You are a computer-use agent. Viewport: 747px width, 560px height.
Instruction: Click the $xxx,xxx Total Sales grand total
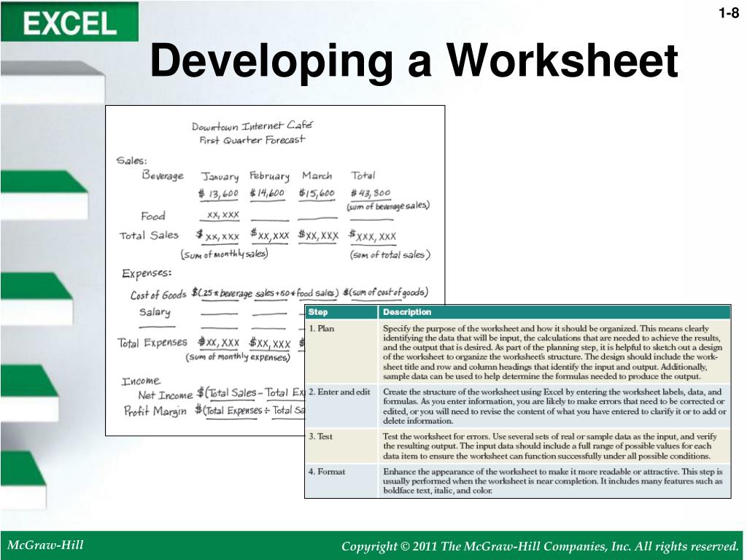(x=373, y=236)
